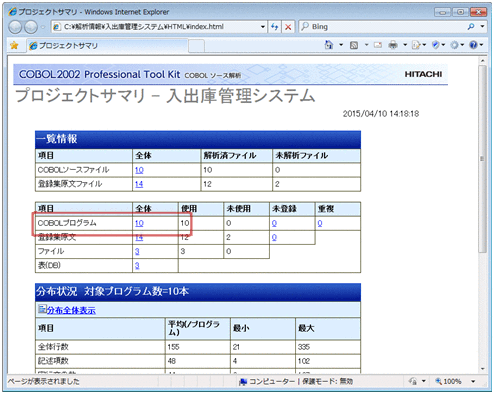Go forward with the Forward arrow button

[x=31, y=27]
